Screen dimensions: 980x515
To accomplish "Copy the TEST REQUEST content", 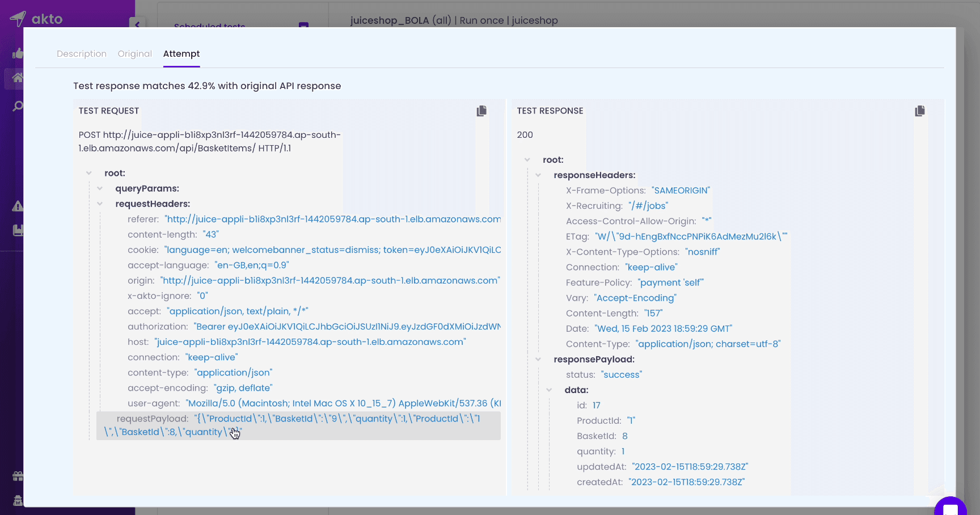I will (481, 111).
